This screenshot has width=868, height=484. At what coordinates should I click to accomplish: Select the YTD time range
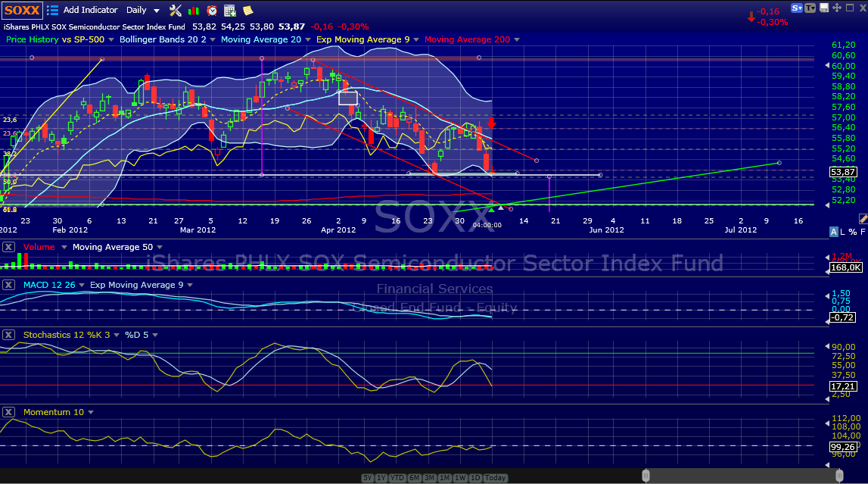pyautogui.click(x=397, y=477)
